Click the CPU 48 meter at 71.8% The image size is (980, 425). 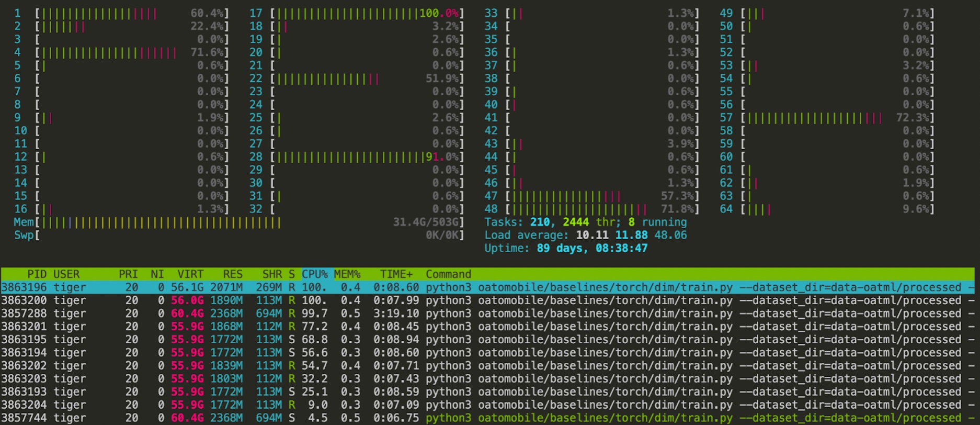592,209
